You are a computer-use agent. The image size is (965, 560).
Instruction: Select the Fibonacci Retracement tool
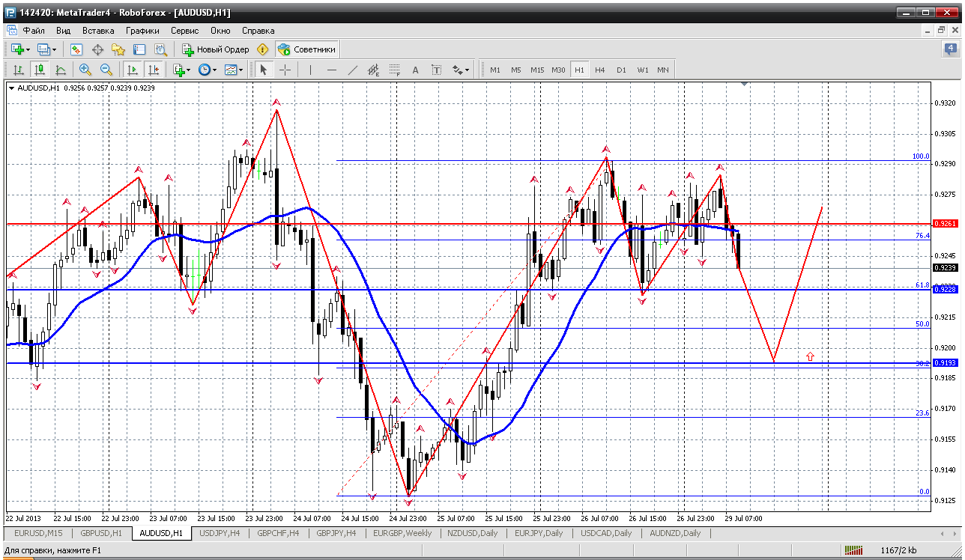[x=395, y=70]
